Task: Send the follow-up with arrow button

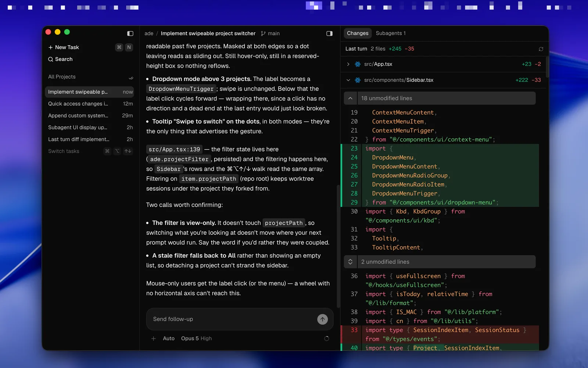Action: [322, 319]
